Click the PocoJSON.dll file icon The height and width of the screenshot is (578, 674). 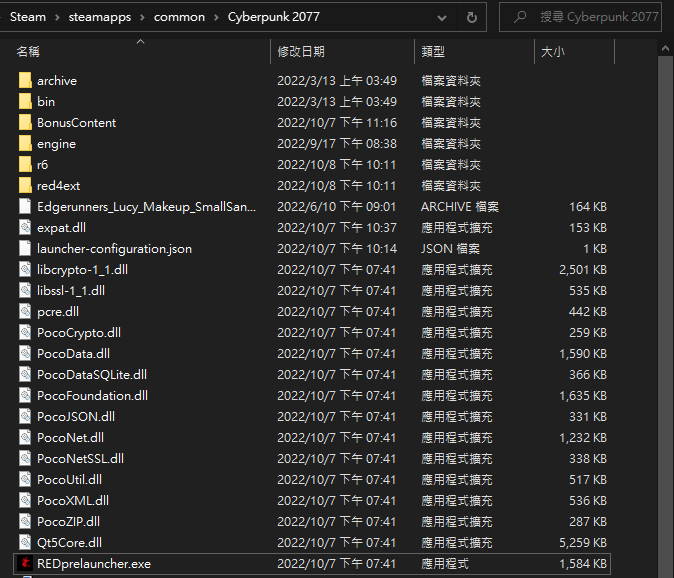[25, 416]
